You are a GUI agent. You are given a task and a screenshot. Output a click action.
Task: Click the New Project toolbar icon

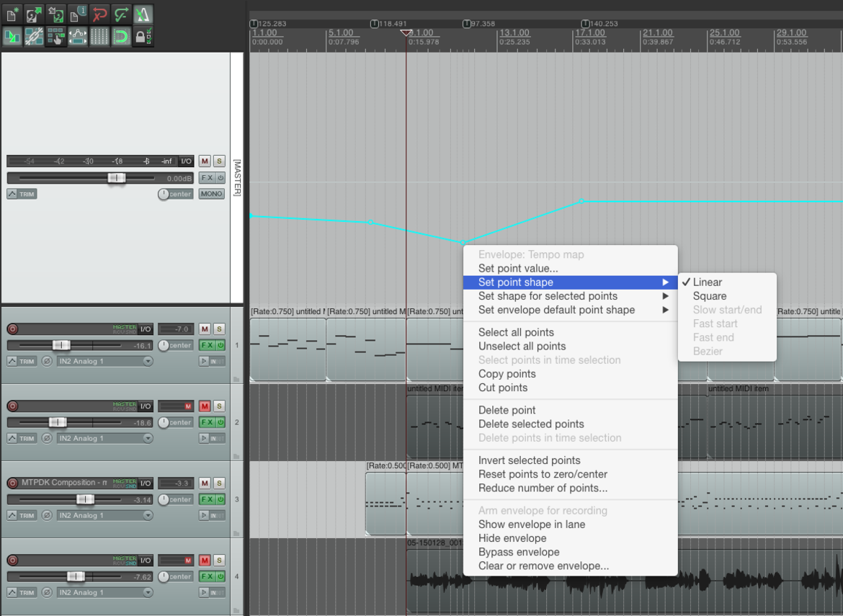coord(12,14)
